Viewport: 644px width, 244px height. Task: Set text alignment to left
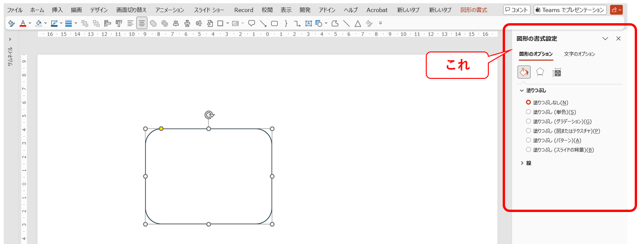tap(131, 23)
